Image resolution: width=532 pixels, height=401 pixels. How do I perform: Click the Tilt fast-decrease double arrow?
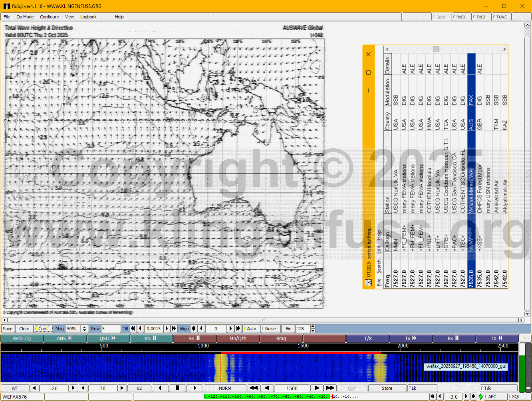[133, 329]
